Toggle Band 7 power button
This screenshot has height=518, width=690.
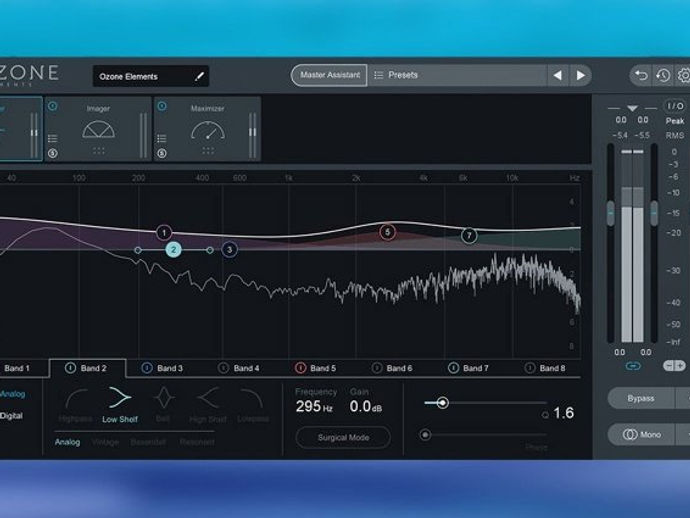(453, 368)
